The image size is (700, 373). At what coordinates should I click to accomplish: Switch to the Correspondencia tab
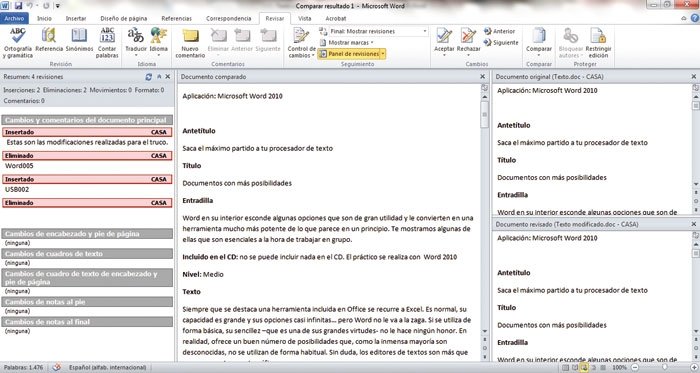229,18
